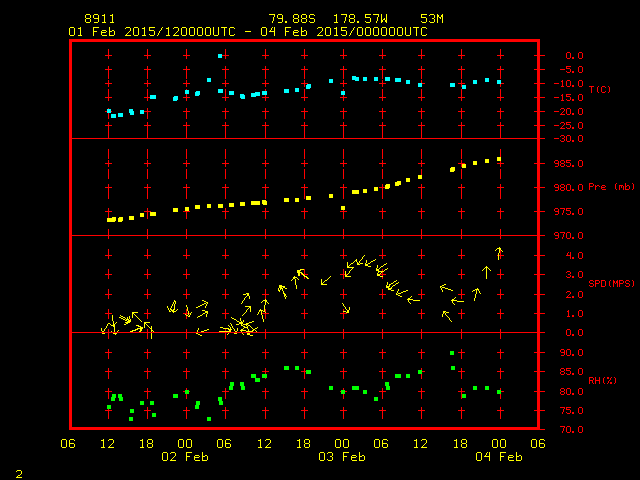This screenshot has width=640, height=480.
Task: Select the 53M elevation label
Action: click(433, 19)
